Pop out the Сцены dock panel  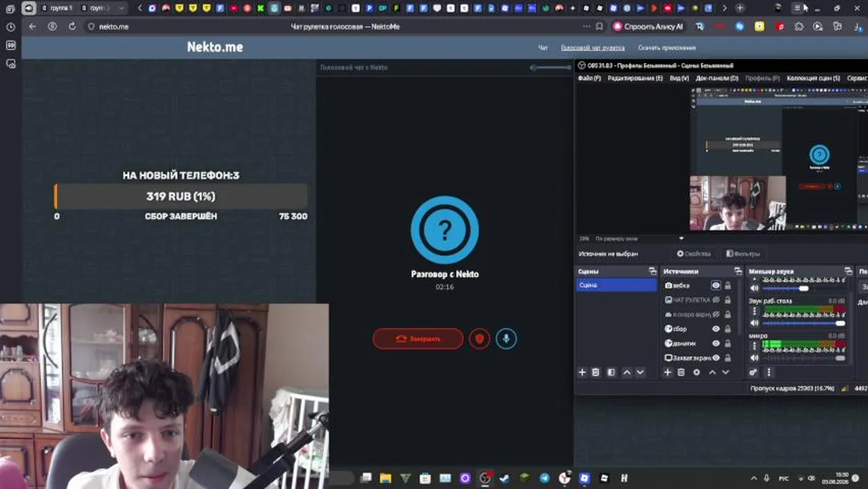(x=653, y=271)
